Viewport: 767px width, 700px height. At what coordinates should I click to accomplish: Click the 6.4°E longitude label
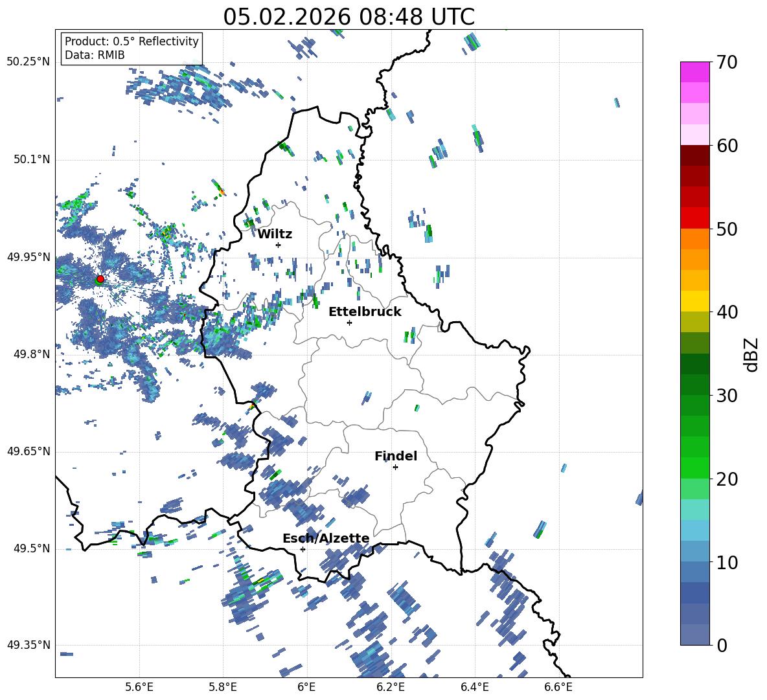474,688
